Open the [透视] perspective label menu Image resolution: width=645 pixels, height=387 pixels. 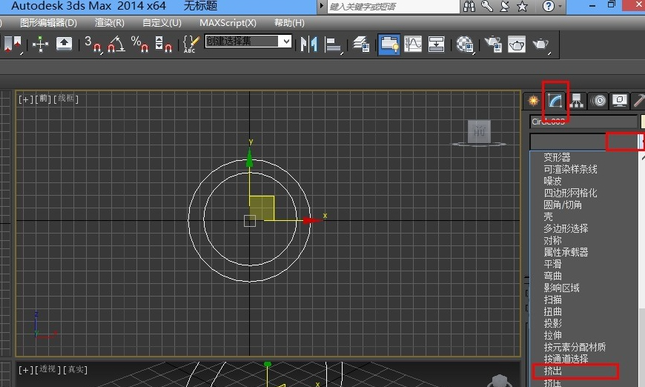pos(48,369)
